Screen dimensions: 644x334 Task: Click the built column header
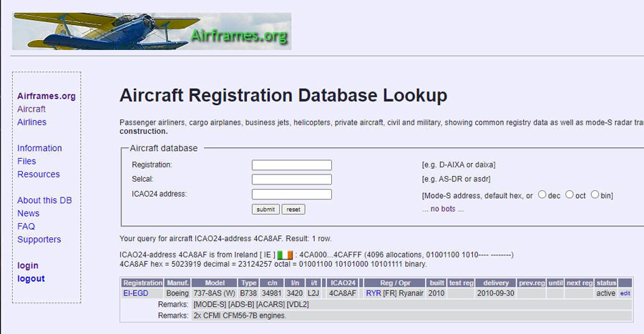click(x=436, y=283)
